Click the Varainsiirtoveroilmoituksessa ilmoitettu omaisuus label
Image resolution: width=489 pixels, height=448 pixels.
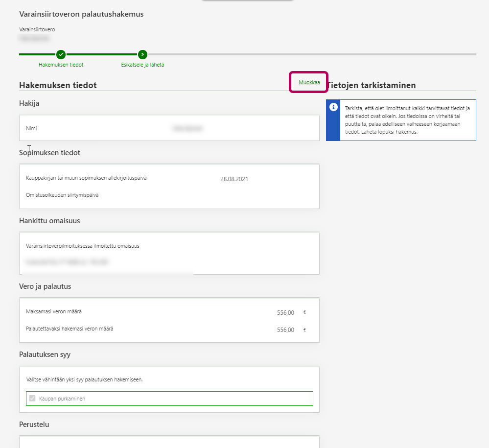(x=82, y=246)
